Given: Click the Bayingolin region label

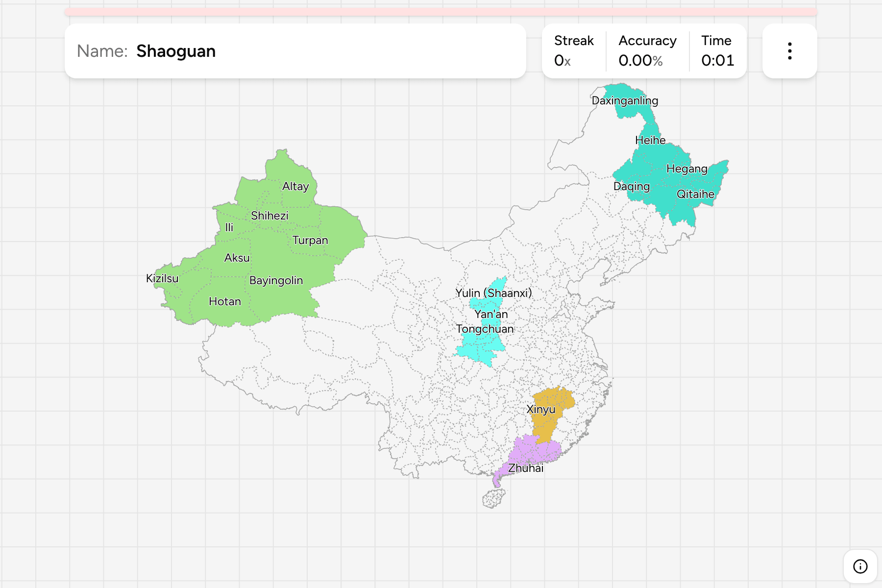Looking at the screenshot, I should pyautogui.click(x=276, y=280).
